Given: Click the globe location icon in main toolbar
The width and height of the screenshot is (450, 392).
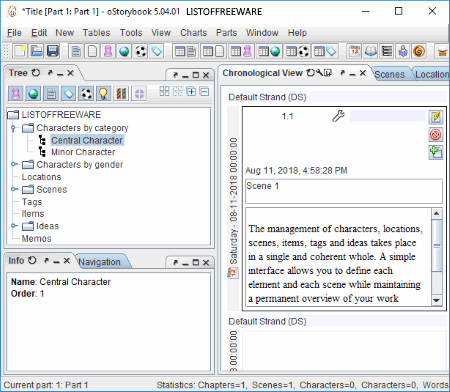Looking at the screenshot, I should (124, 51).
